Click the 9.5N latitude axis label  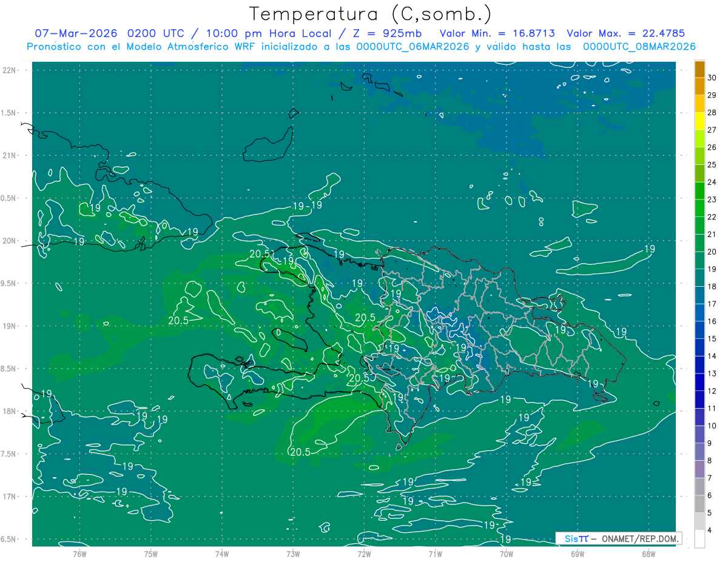pyautogui.click(x=9, y=284)
